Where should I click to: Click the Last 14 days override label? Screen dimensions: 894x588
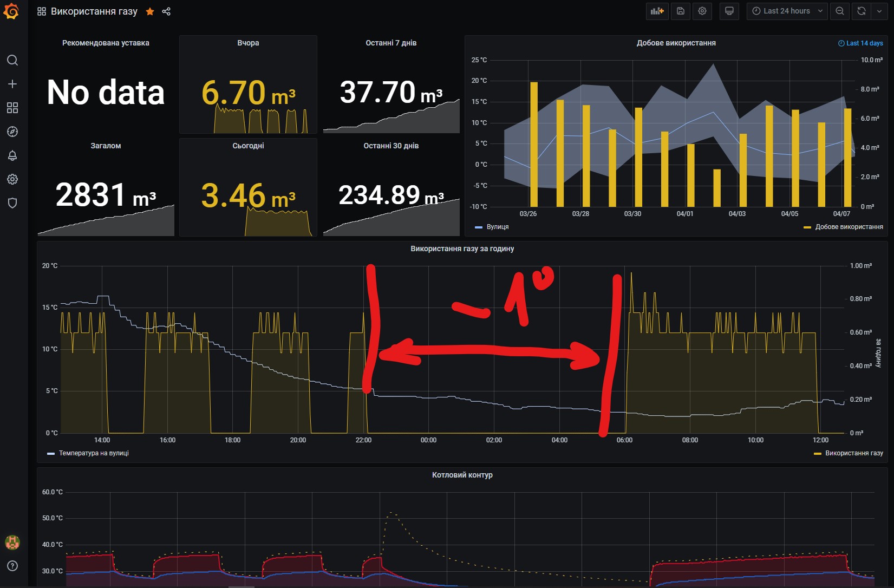pos(860,43)
